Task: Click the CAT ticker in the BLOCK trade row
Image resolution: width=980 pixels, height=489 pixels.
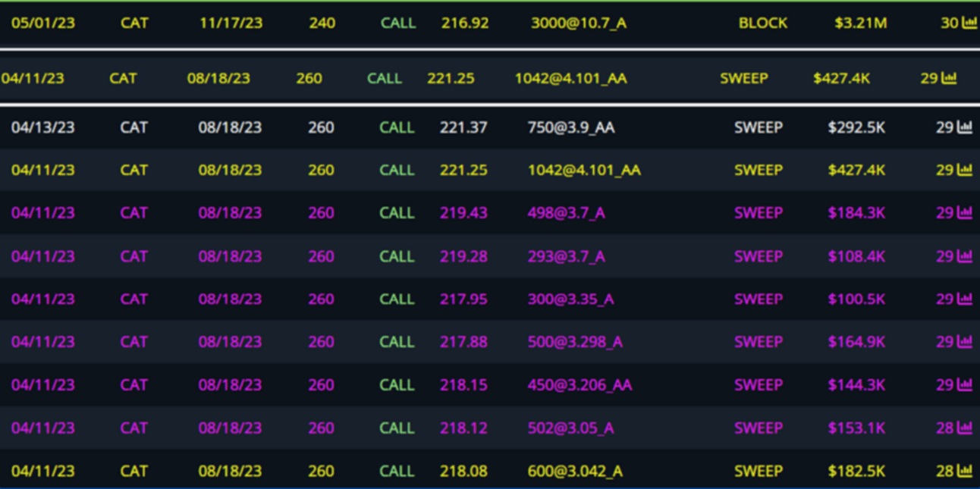Action: tap(134, 23)
